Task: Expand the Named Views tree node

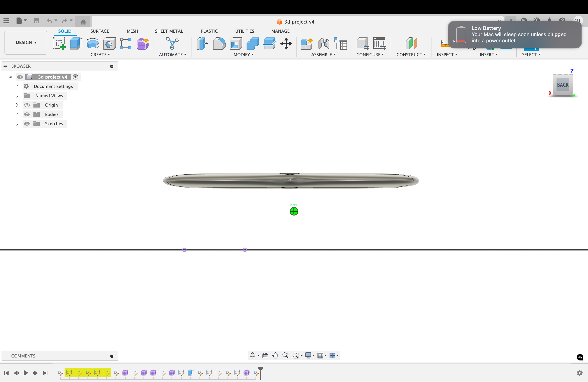Action: click(17, 96)
